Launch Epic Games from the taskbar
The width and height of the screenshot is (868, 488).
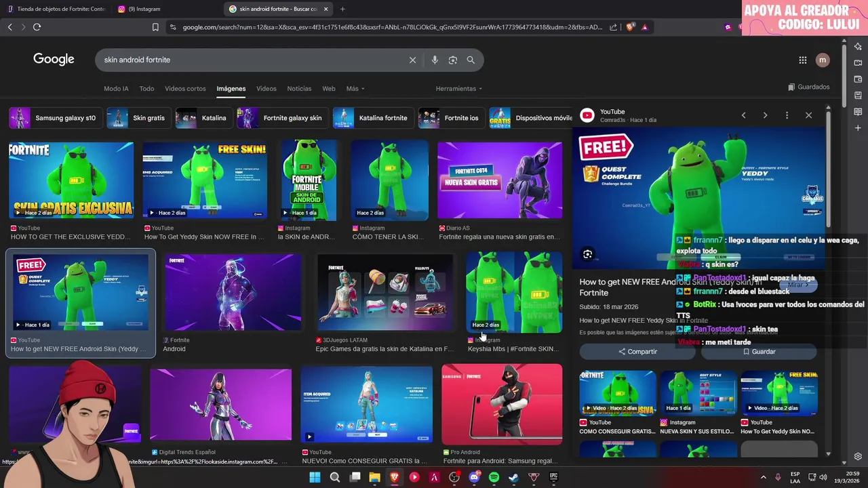pyautogui.click(x=553, y=477)
